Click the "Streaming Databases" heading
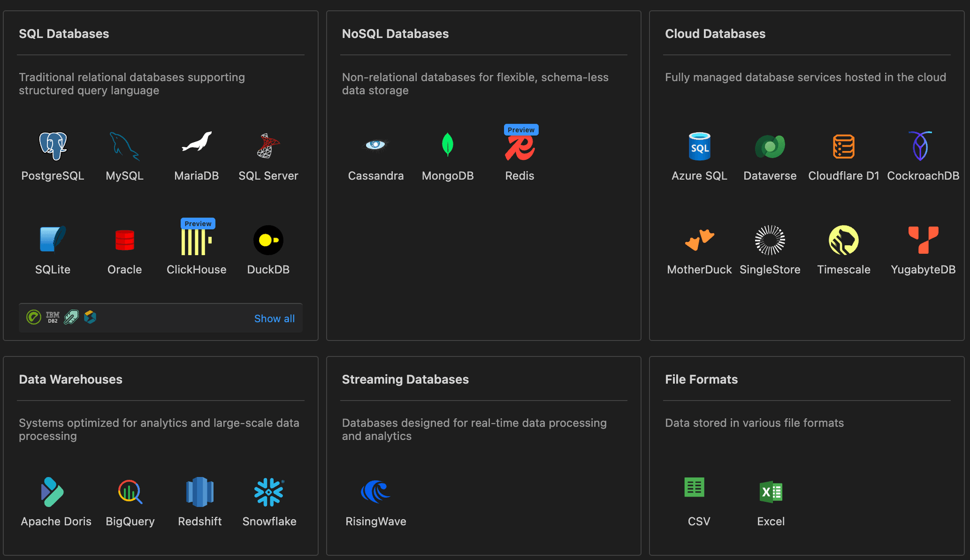The image size is (970, 560). coord(405,379)
